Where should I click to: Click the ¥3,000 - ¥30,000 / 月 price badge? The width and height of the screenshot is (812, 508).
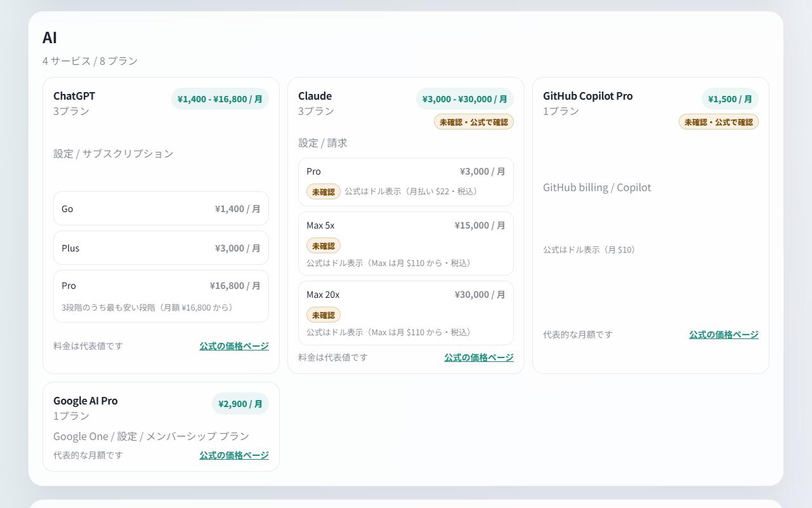[x=465, y=99]
